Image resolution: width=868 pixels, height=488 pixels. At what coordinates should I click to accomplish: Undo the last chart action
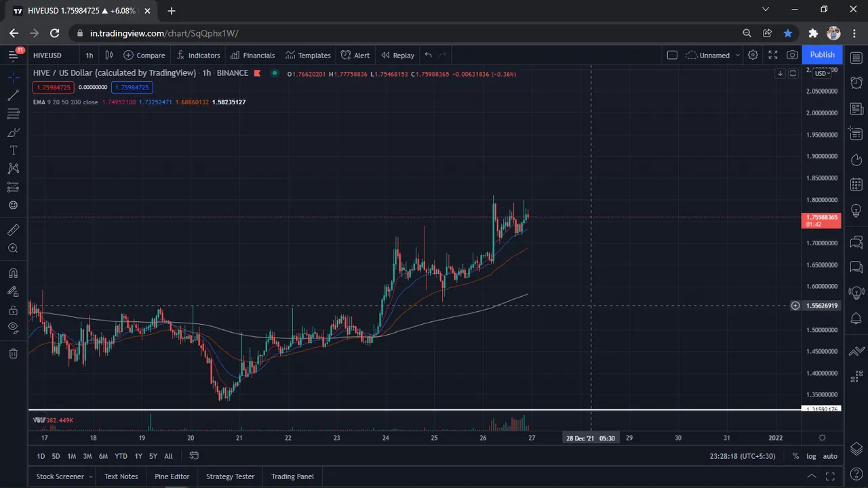click(428, 56)
